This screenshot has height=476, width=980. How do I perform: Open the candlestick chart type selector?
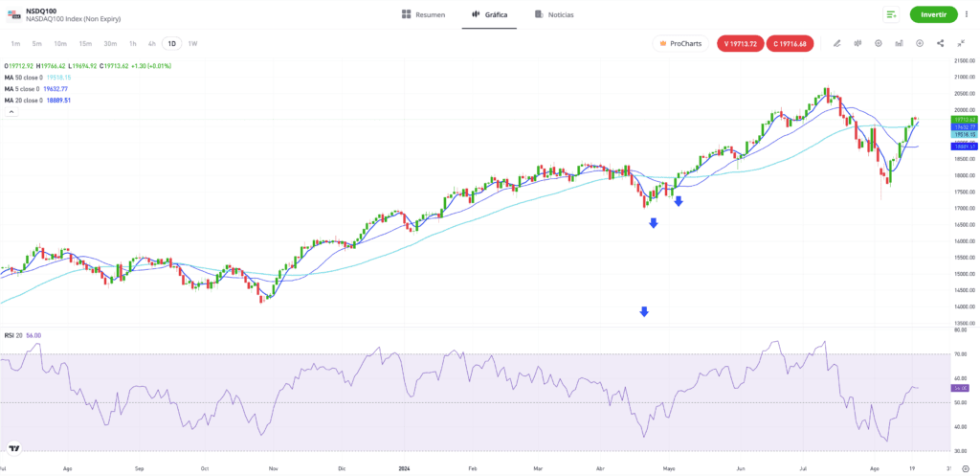click(x=857, y=43)
